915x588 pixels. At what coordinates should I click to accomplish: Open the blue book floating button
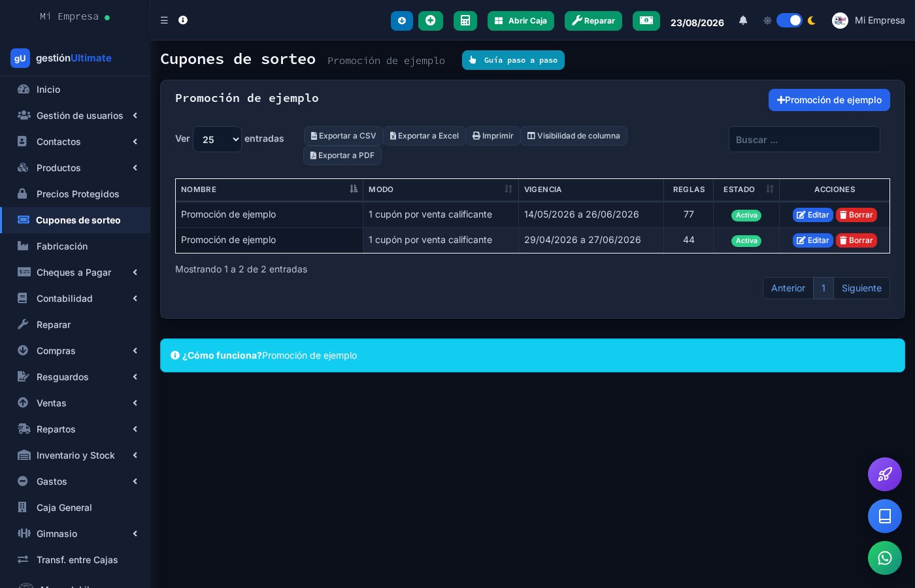click(885, 516)
